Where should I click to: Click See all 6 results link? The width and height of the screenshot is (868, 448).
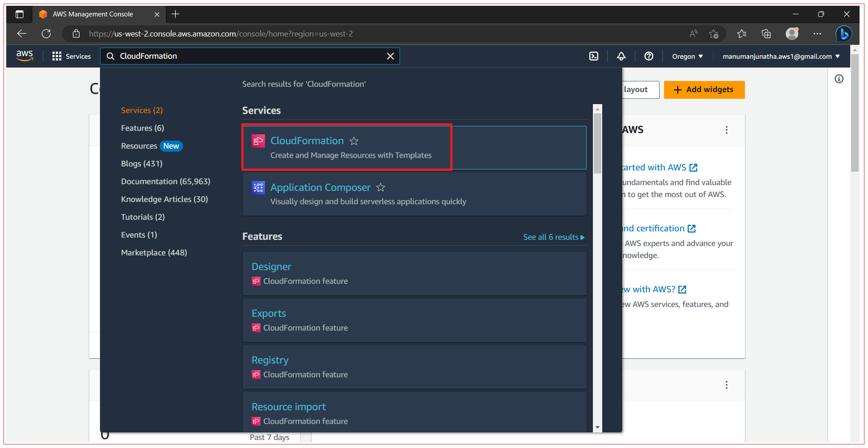coord(554,237)
